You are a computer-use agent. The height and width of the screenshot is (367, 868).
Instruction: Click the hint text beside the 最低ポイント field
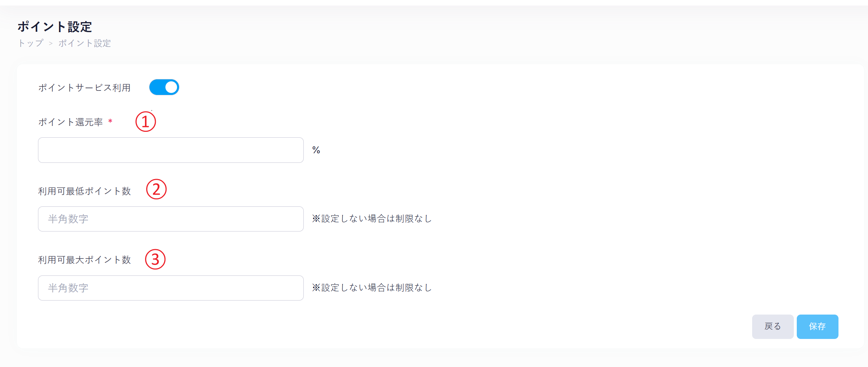click(x=372, y=219)
